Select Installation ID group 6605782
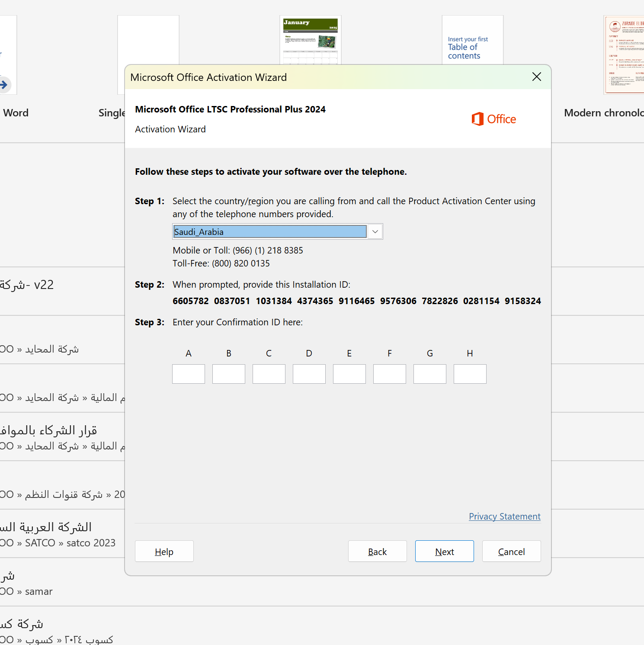The width and height of the screenshot is (644, 645). click(x=190, y=301)
